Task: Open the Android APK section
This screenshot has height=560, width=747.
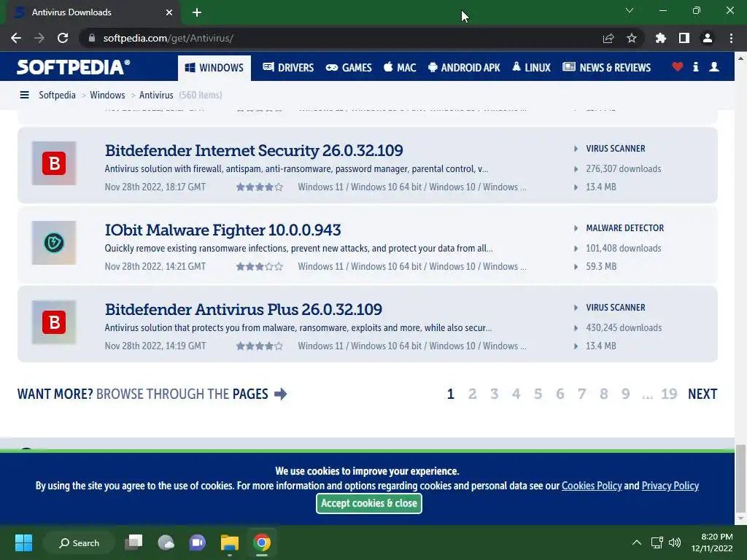Action: [x=464, y=68]
